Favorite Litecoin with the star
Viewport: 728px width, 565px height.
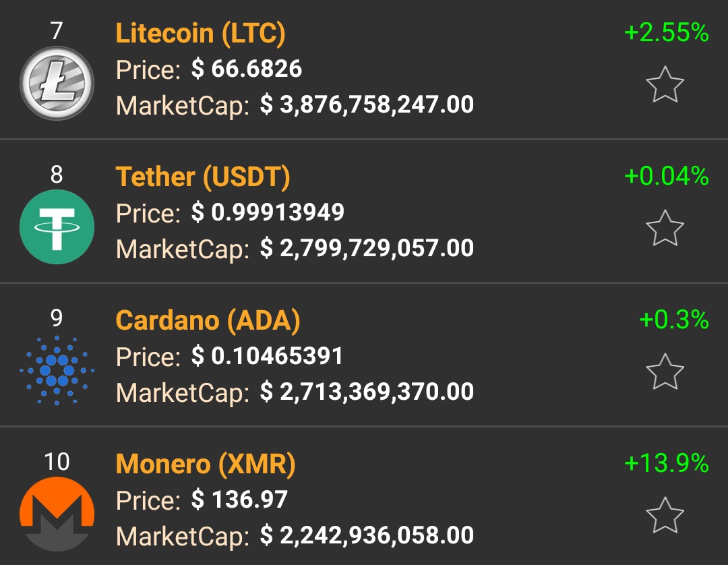[665, 84]
